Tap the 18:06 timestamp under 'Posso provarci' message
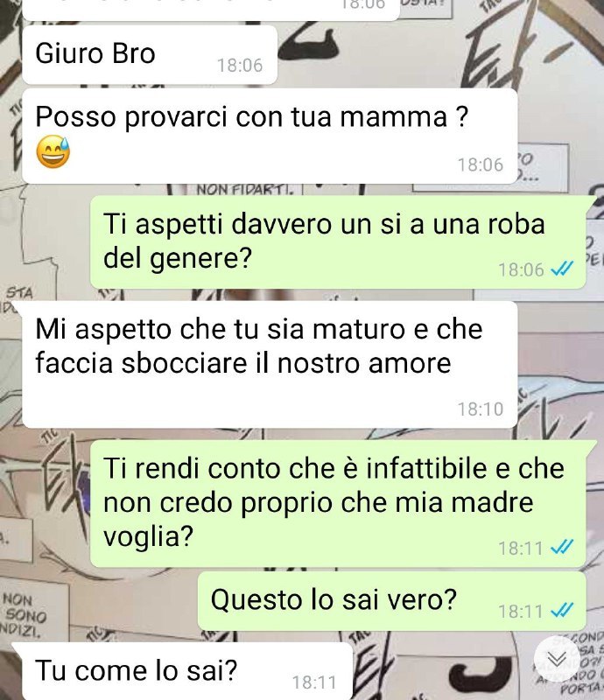The image size is (604, 700). click(x=481, y=164)
